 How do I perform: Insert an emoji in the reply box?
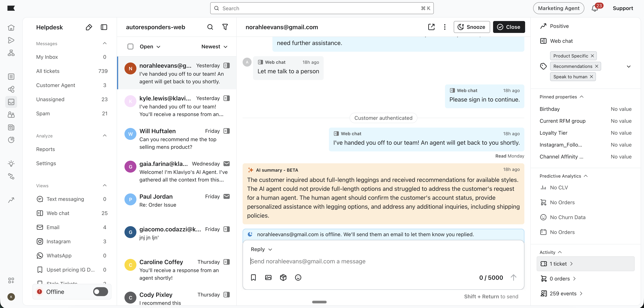tap(298, 277)
